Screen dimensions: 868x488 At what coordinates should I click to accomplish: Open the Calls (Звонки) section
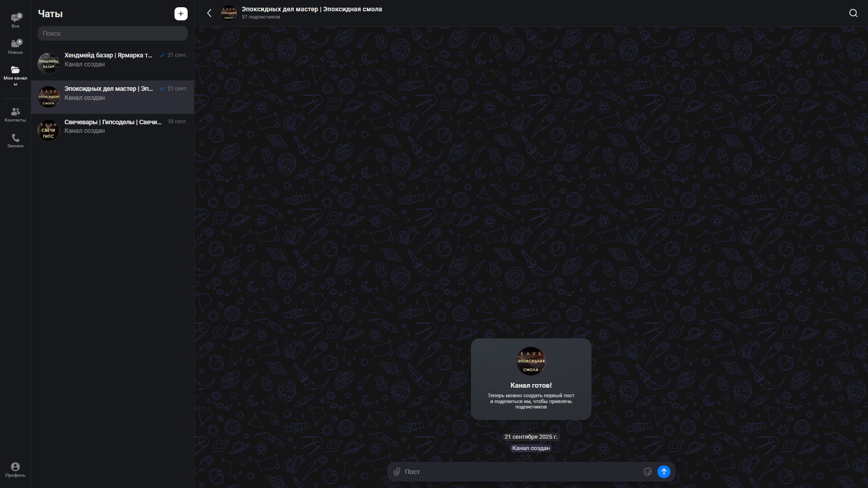[x=15, y=140]
